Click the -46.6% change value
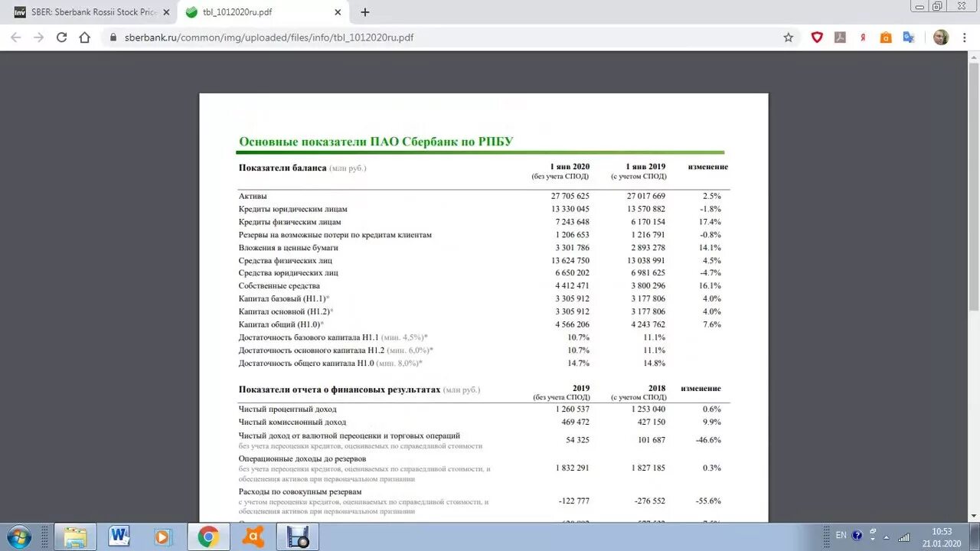Viewport: 980px width, 551px height. [709, 440]
